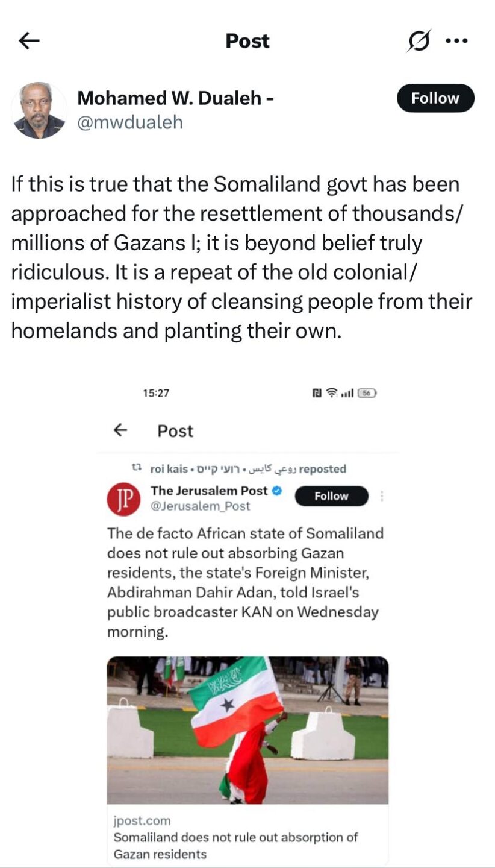Tap the verified badge next to Jerusalem Post
The width and height of the screenshot is (495, 868).
tap(278, 491)
